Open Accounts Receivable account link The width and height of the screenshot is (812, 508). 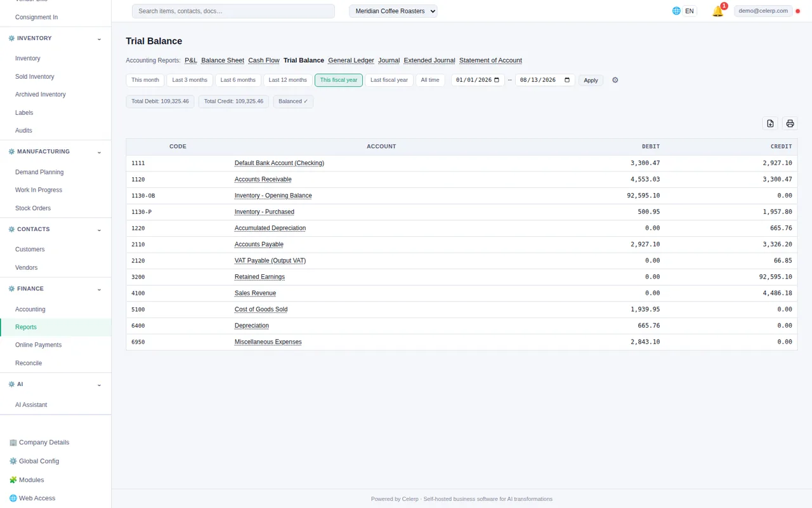point(263,180)
